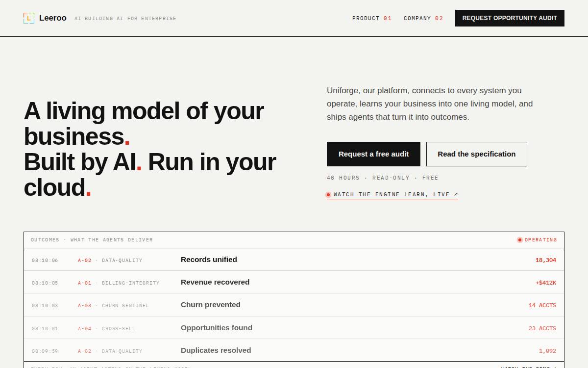The image size is (588, 368).
Task: Click the A-04 Cross-Sell agent label
Action: coord(106,329)
